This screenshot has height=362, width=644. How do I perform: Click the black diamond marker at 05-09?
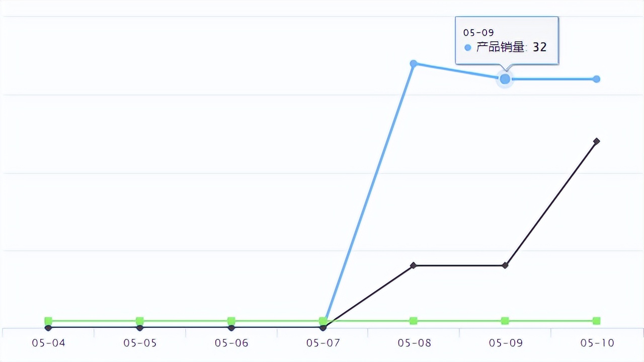click(x=505, y=265)
